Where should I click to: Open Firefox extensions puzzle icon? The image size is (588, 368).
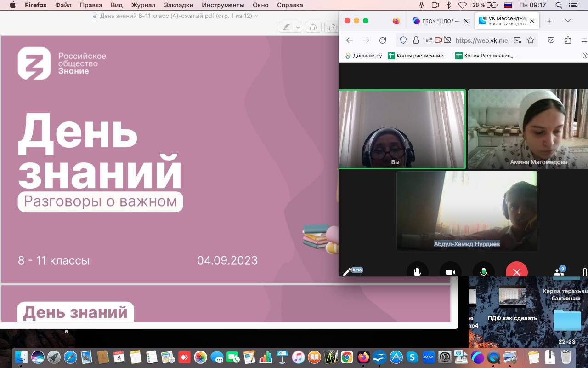[568, 40]
